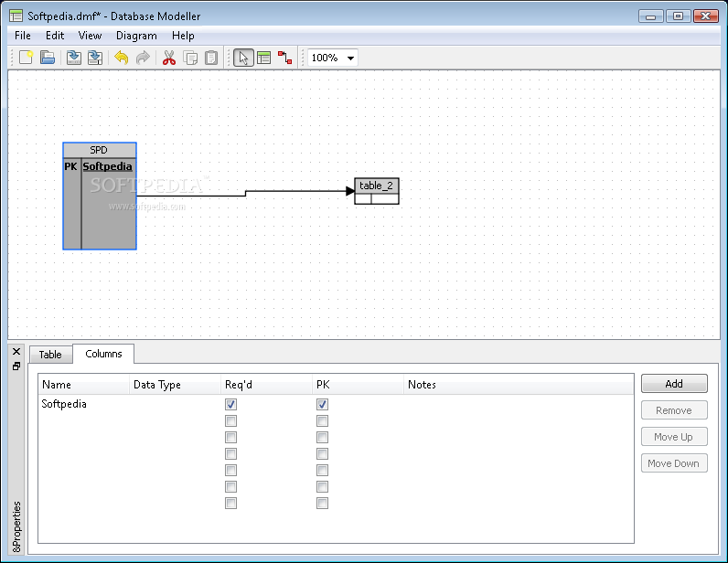
Task: Click the Add button
Action: tap(674, 384)
